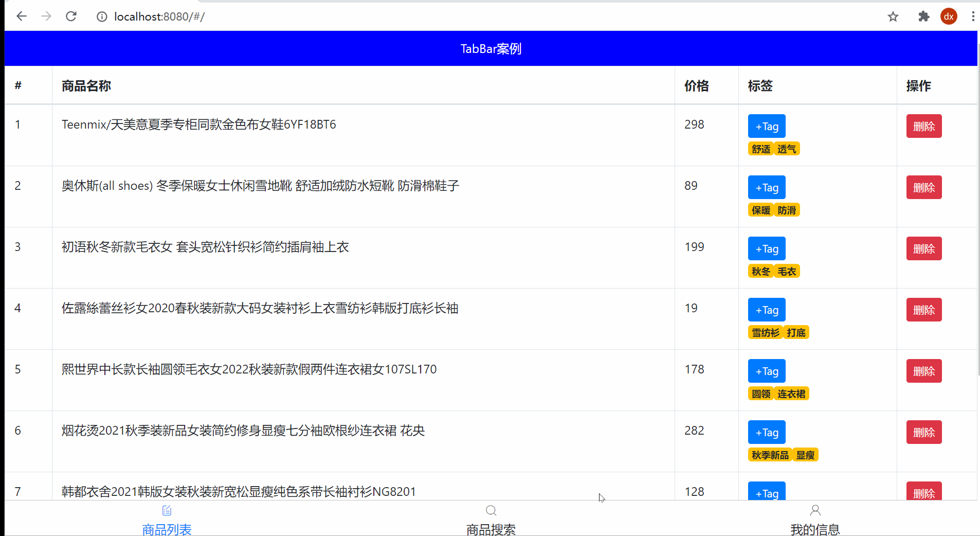Click the site info icon in address bar
Viewport: 980px width, 536px height.
(x=102, y=16)
